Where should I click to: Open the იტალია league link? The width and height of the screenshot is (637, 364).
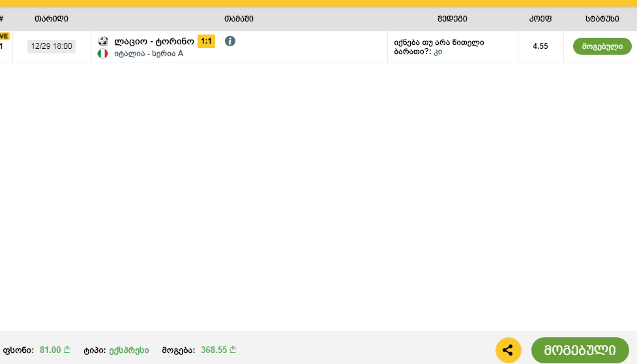[x=130, y=53]
